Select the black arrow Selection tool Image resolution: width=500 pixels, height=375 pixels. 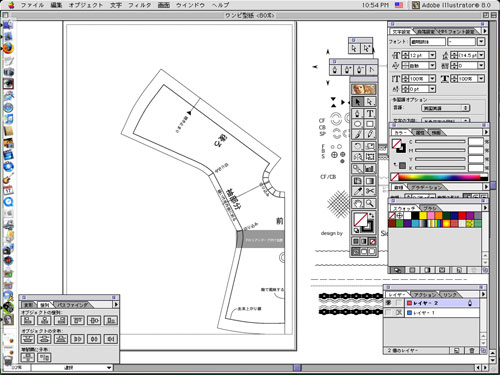358,102
